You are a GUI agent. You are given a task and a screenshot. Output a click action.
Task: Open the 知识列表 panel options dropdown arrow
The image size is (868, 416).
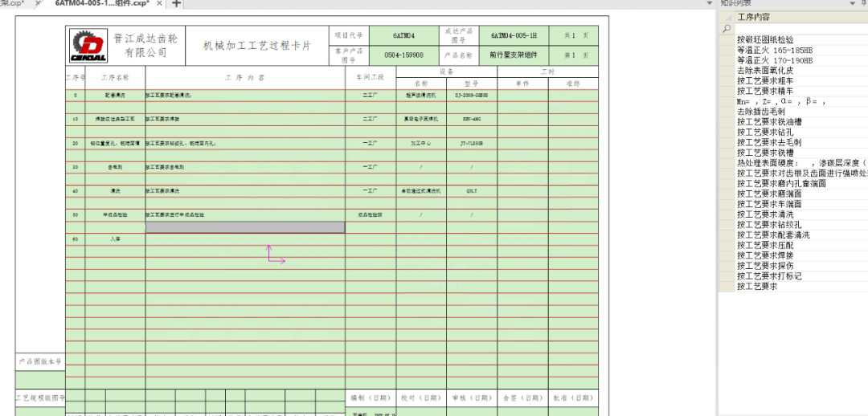[853, 3]
